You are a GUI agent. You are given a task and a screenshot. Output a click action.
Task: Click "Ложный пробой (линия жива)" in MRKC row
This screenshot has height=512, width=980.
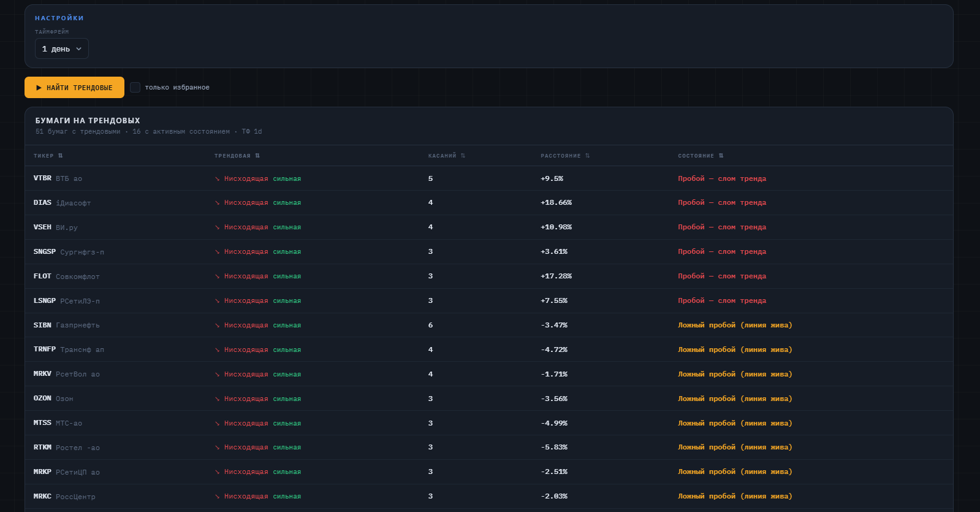735,496
